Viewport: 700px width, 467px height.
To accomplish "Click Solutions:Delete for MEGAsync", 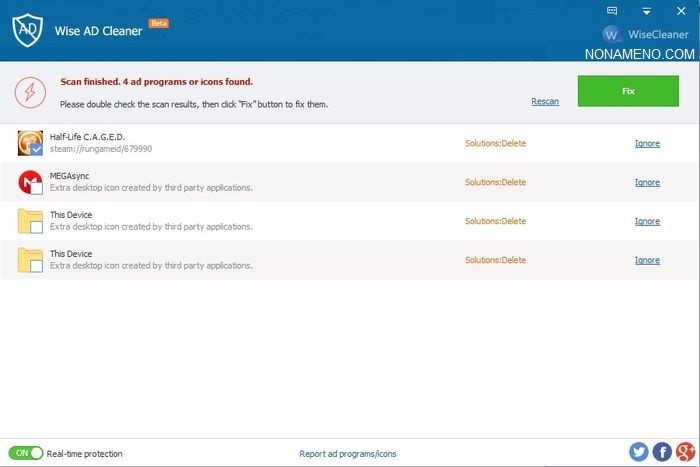I will tap(495, 182).
